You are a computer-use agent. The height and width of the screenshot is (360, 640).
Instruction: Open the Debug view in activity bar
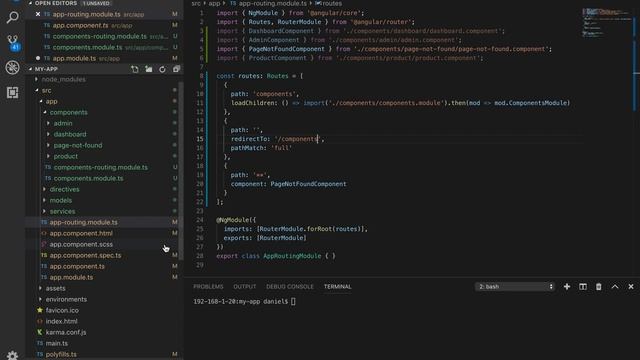point(13,67)
